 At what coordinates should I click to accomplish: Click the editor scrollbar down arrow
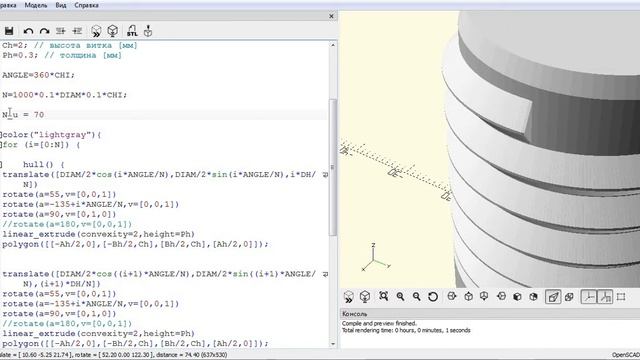click(x=333, y=343)
